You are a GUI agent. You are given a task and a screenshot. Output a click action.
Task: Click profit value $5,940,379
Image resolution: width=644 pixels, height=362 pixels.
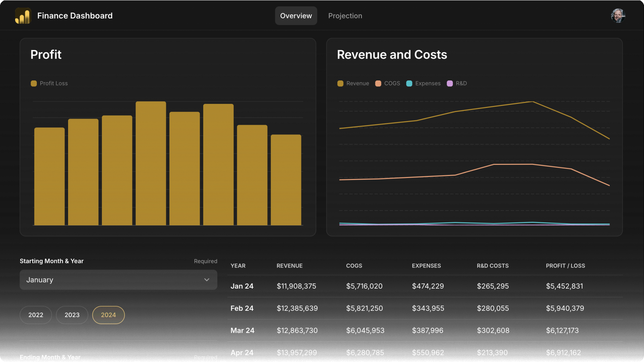pos(565,308)
